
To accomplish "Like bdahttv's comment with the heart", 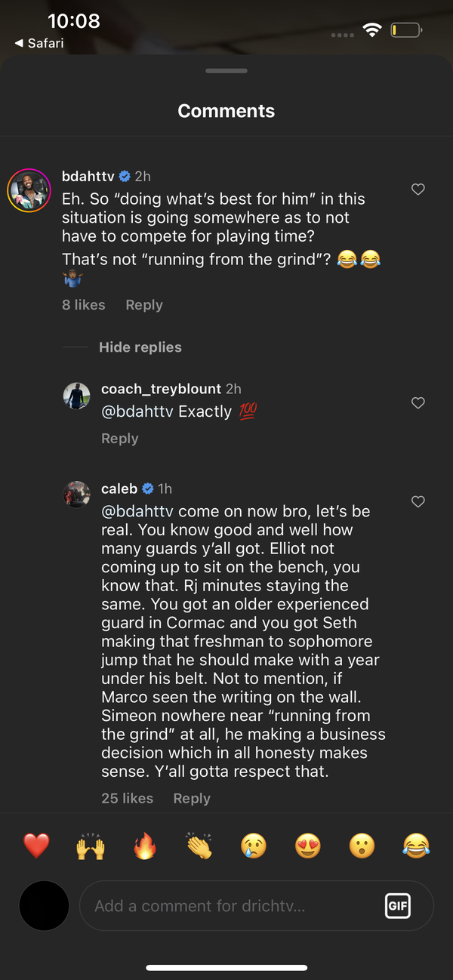I will pos(418,190).
